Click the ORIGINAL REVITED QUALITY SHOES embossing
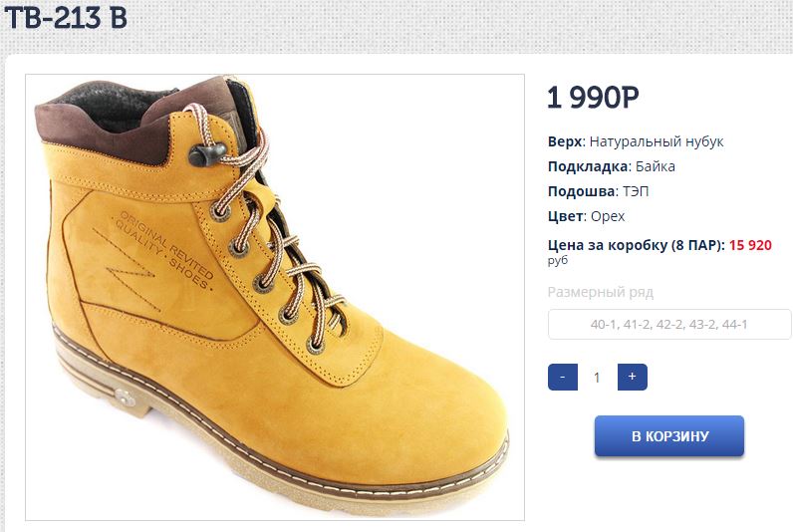 [x=165, y=250]
